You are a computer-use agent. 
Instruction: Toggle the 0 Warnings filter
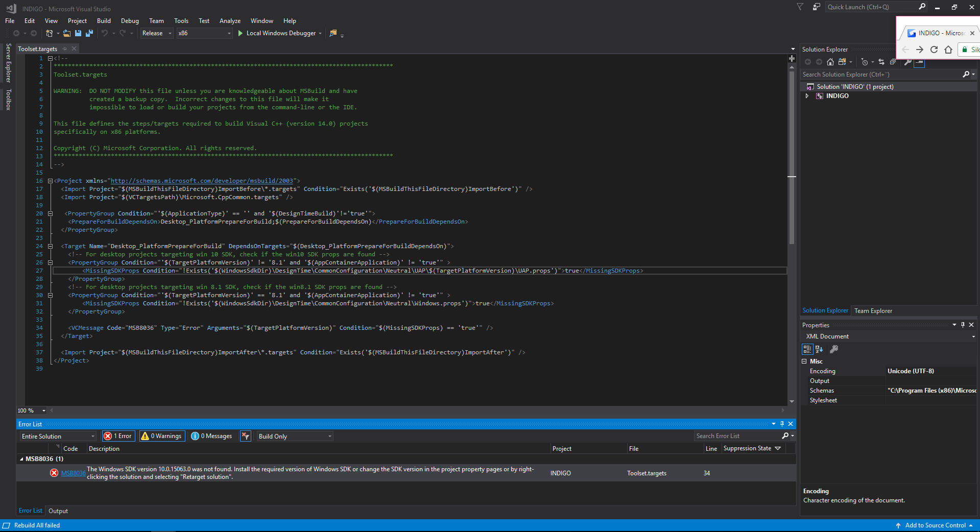pyautogui.click(x=162, y=436)
